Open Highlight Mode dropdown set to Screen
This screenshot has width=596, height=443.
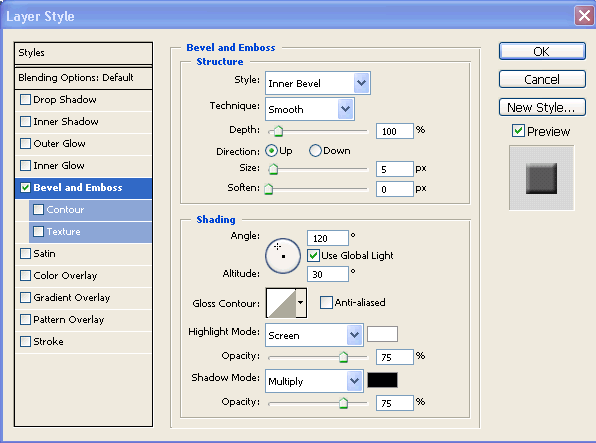point(314,335)
